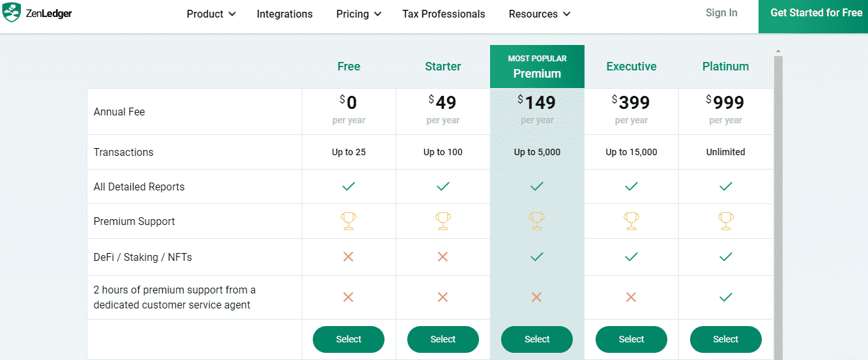Click the $149 per year price
This screenshot has width=868, height=360.
537,110
